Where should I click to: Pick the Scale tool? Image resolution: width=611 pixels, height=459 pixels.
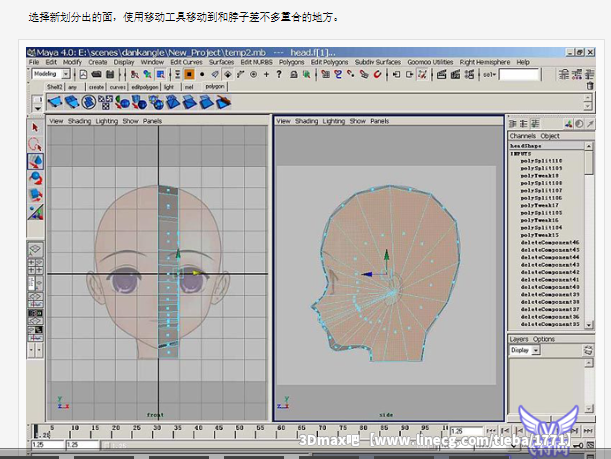(36, 194)
